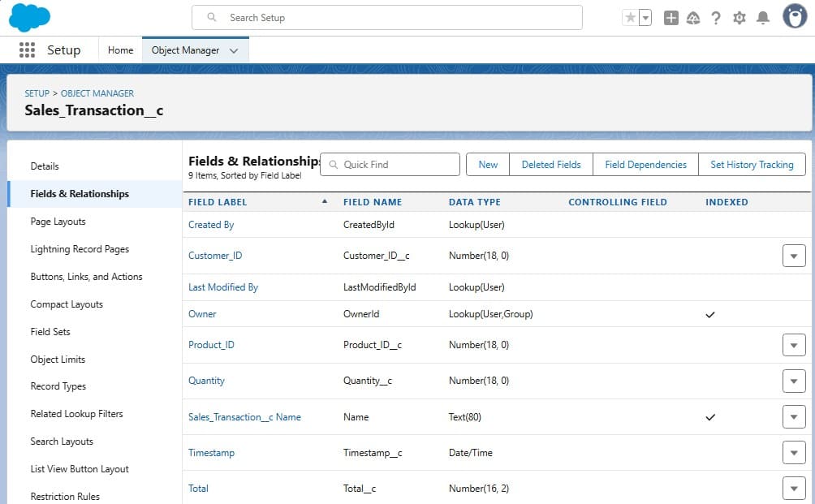The image size is (815, 504).
Task: Sort by the DATA TYPE column header
Action: click(475, 202)
